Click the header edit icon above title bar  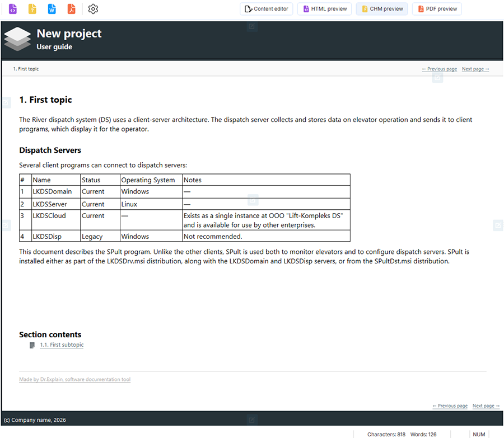251,26
